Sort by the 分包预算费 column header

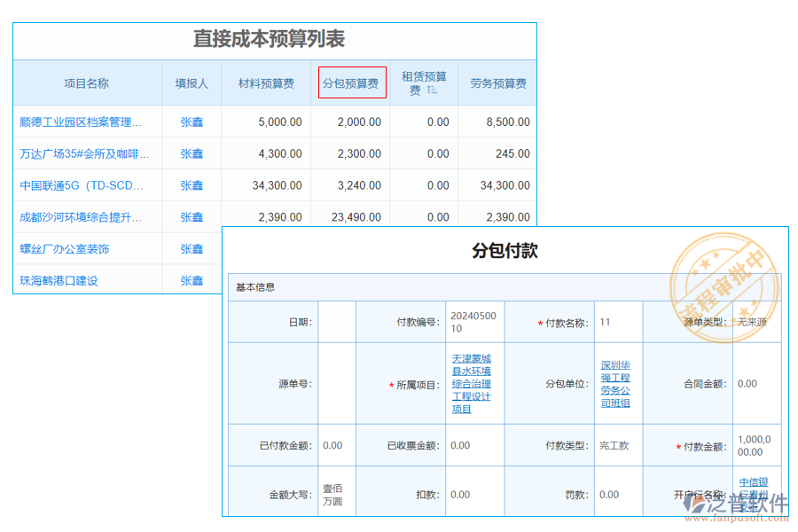(x=351, y=83)
